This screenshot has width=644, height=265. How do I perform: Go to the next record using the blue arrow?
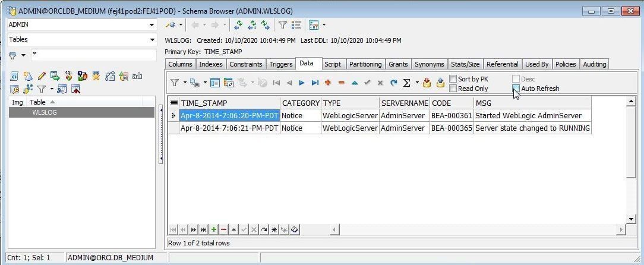302,83
